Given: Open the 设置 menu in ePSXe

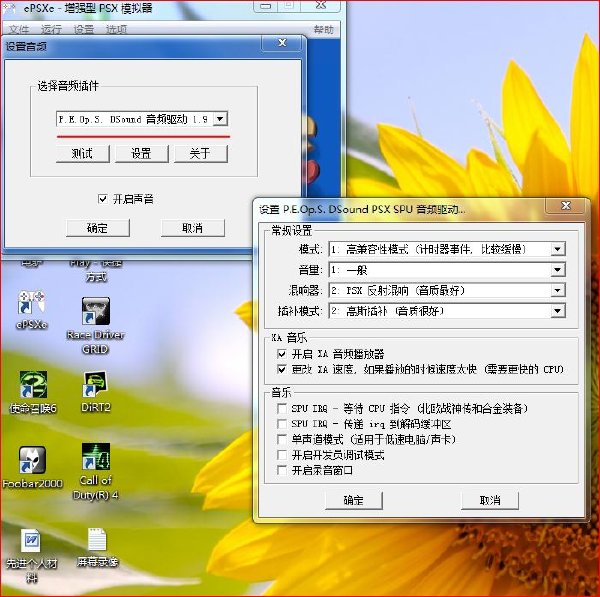Looking at the screenshot, I should [84, 29].
